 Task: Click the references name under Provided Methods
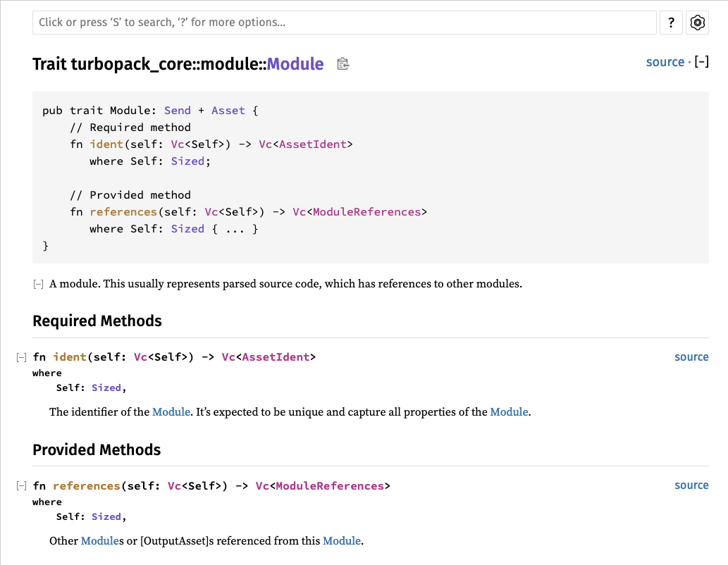[x=87, y=485]
